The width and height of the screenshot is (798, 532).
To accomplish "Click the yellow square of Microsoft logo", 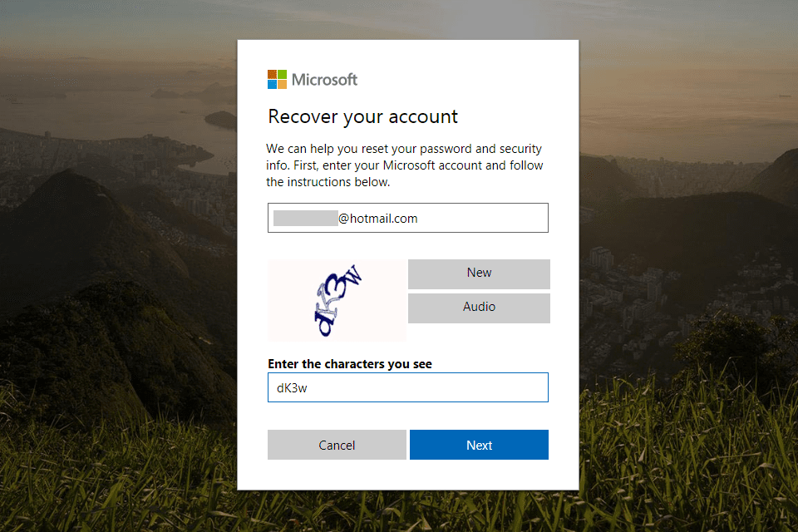I will coord(282,85).
